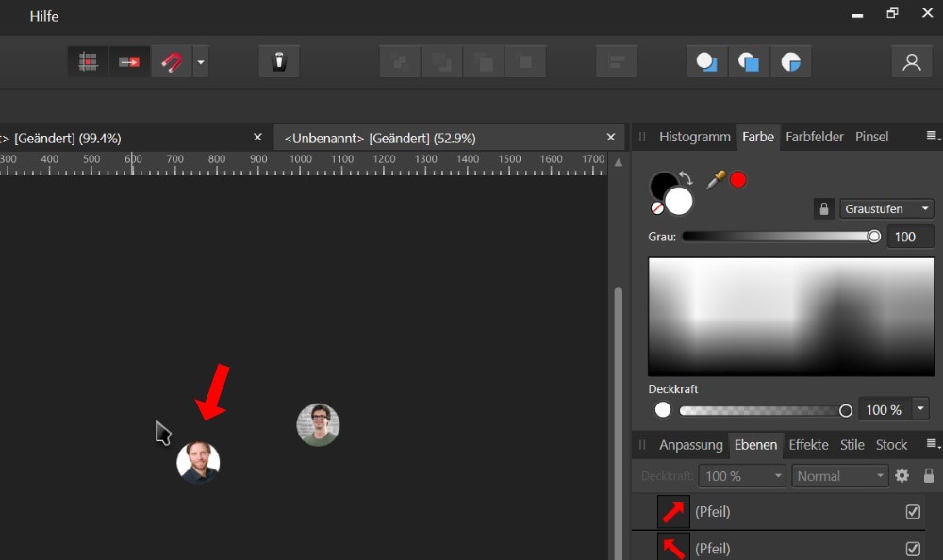
Task: Click the Intersect boolean operation icon
Action: 791,61
